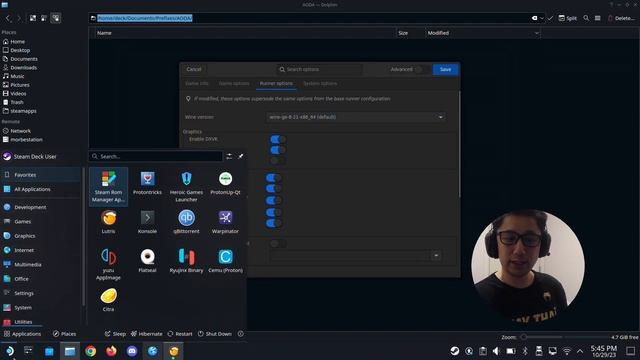Click the Modified column sort arrow
This screenshot has height=360, width=640.
point(536,33)
